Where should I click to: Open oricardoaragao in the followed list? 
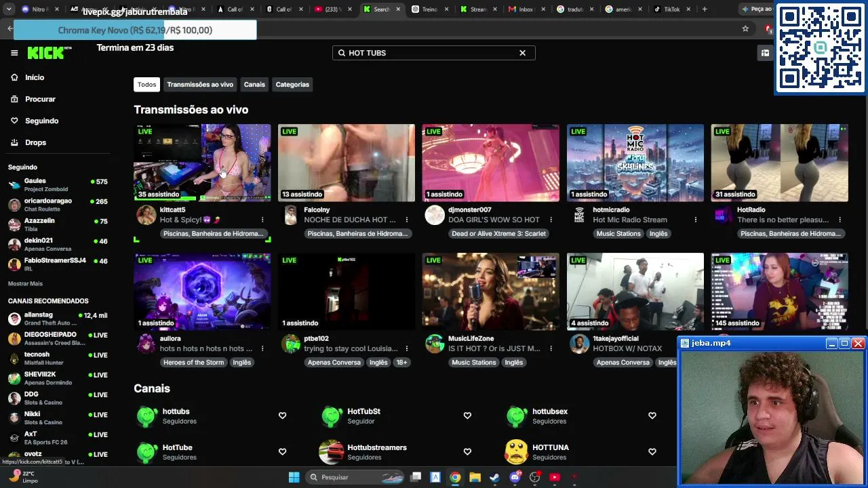click(x=58, y=205)
